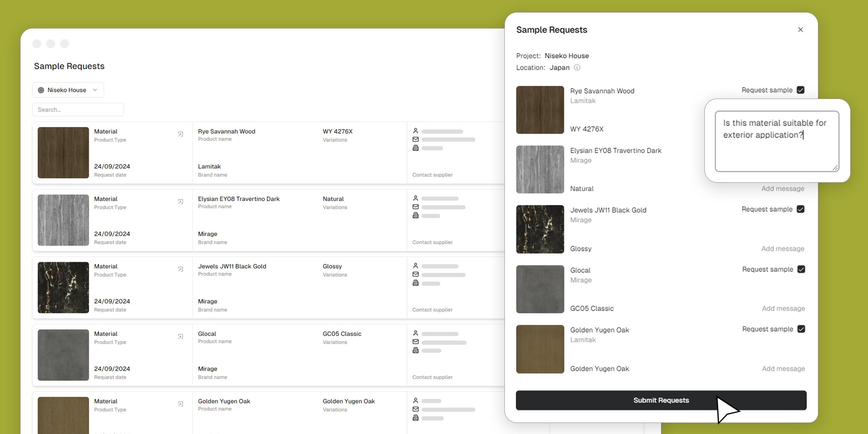The width and height of the screenshot is (868, 434).
Task: Click Jewels JW11 Black Gold swatch in dialog
Action: point(540,229)
